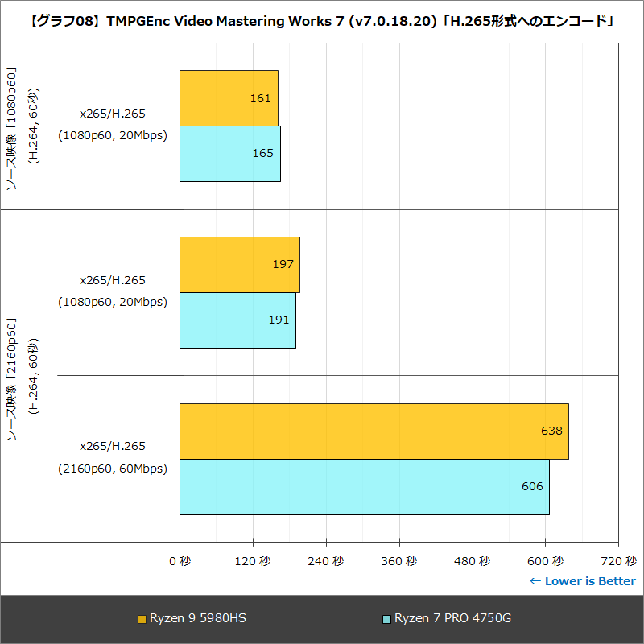Viewport: 644px width, 644px height.
Task: Select the cyan bar labeled 191
Action: coord(237,320)
